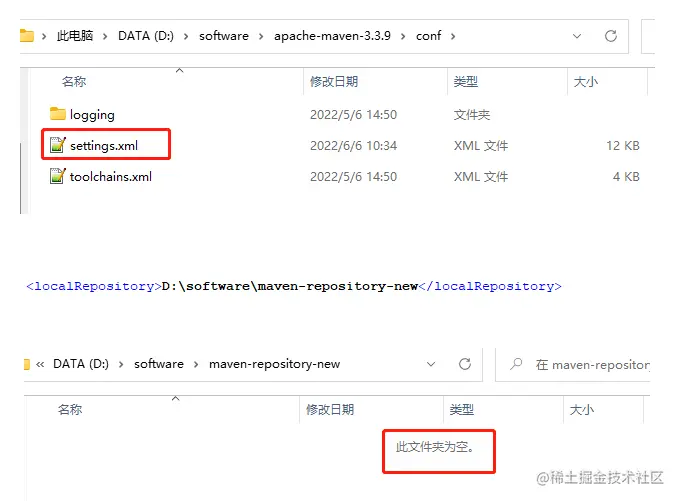Sort conf files by 类型 column
The width and height of the screenshot is (679, 501).
tap(466, 81)
